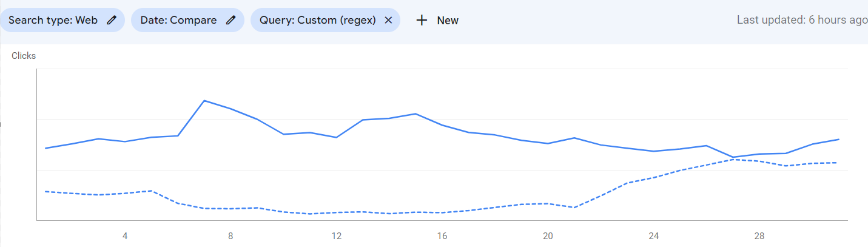
Task: Open the 'Search type: Web' filter chip
Action: (53, 20)
